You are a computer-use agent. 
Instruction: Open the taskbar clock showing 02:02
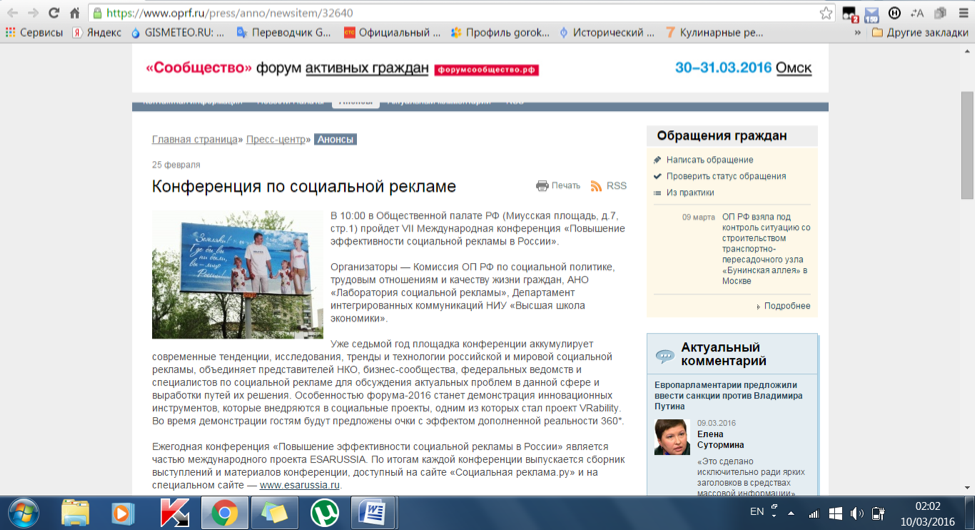click(928, 514)
